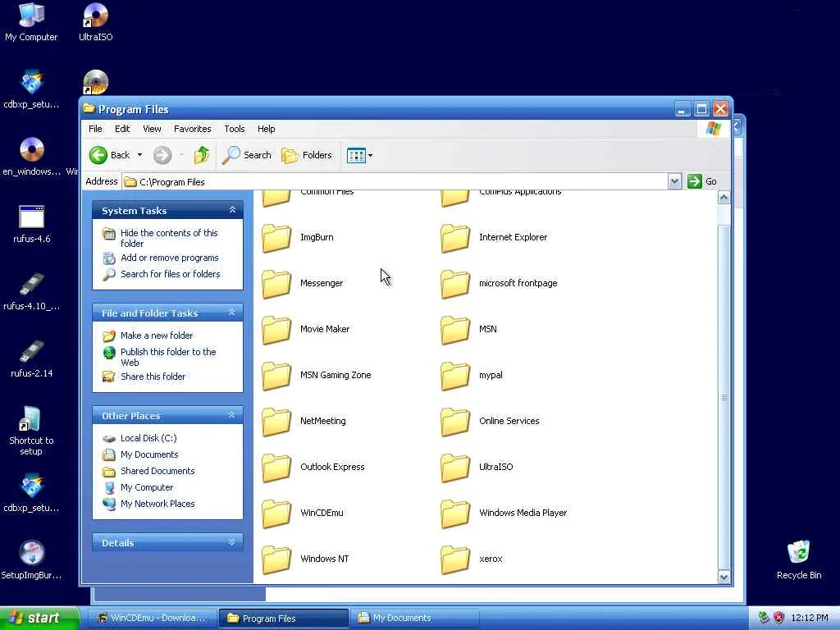Select the WinCDEmu folder icon
This screenshot has width=840, height=630.
[276, 514]
